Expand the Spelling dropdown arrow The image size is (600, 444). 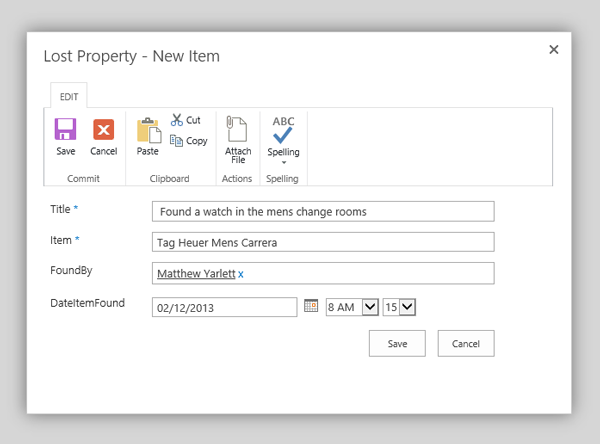(x=284, y=162)
